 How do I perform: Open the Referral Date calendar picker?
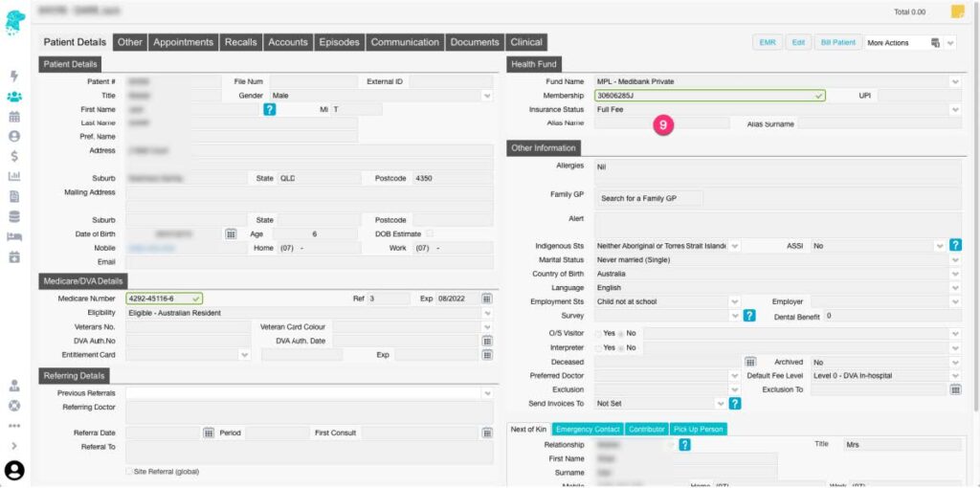coord(209,433)
